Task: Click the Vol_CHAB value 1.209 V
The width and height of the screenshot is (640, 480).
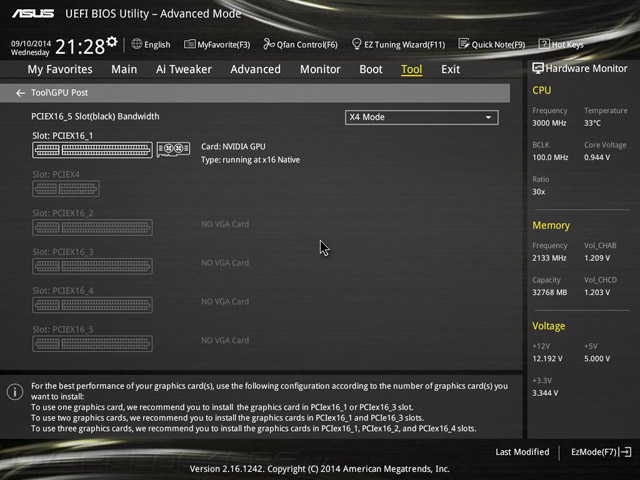Action: pyautogui.click(x=597, y=258)
